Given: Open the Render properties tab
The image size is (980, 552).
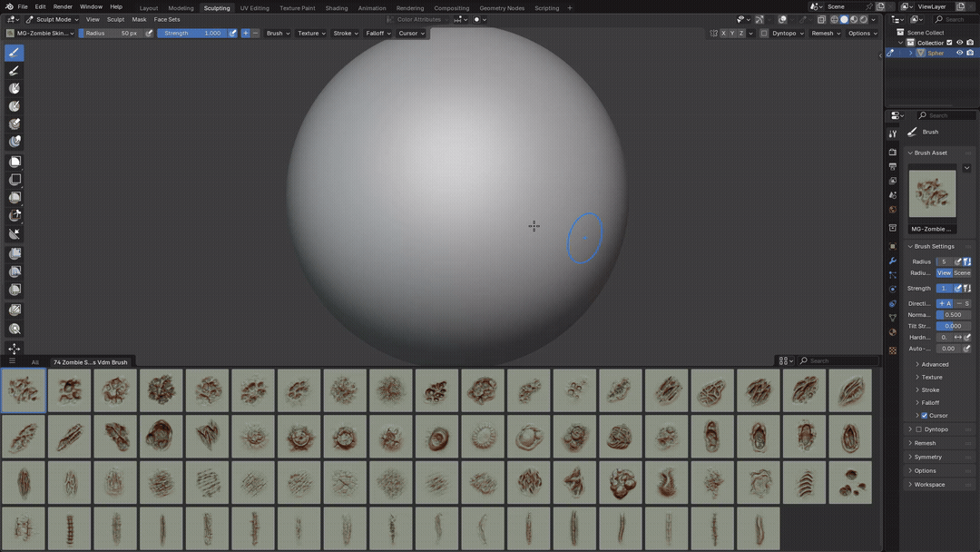Looking at the screenshot, I should tap(893, 152).
